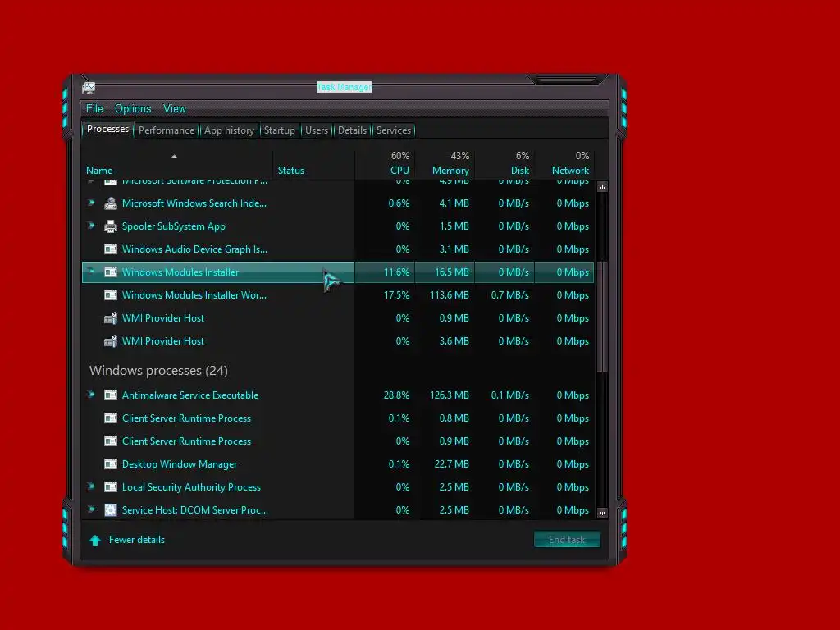Click the 11.6% CPU value
This screenshot has height=630, width=840.
pos(396,272)
